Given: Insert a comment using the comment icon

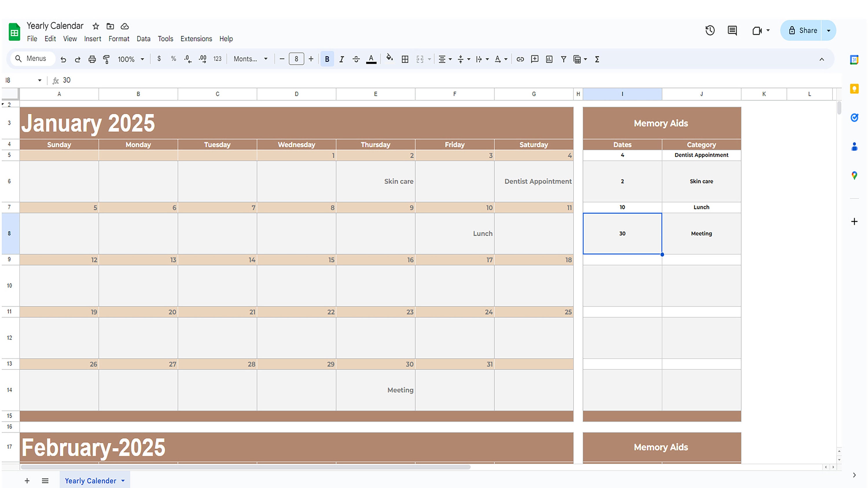Looking at the screenshot, I should pyautogui.click(x=535, y=59).
